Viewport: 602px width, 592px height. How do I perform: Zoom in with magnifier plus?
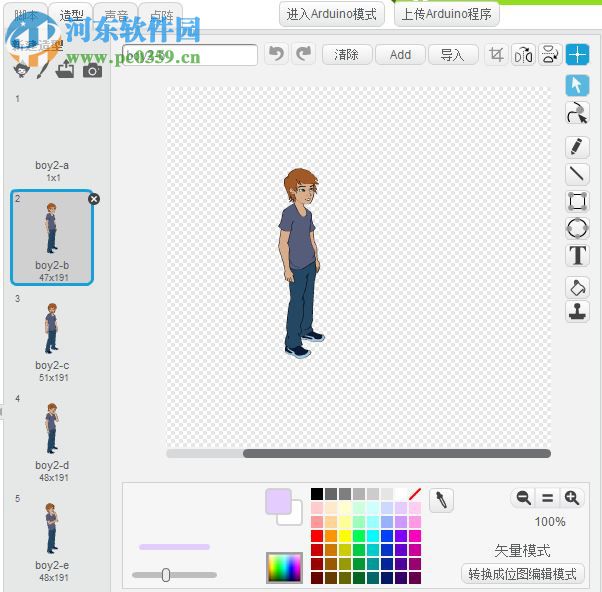click(572, 498)
